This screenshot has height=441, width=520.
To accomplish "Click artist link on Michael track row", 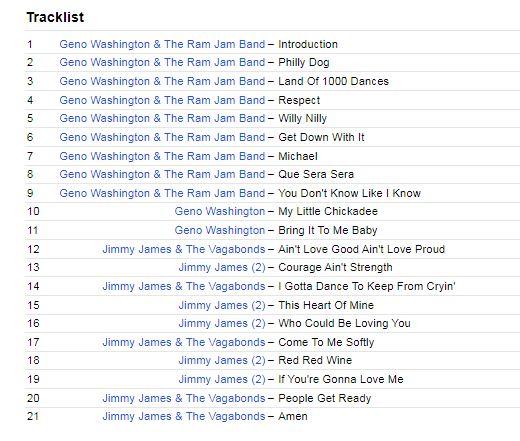I will point(162,156).
